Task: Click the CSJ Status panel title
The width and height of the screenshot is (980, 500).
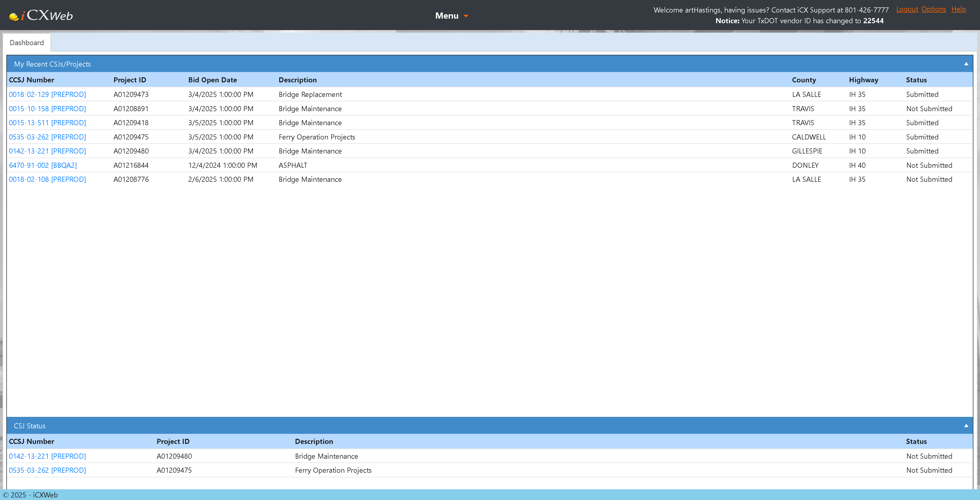Action: tap(30, 426)
